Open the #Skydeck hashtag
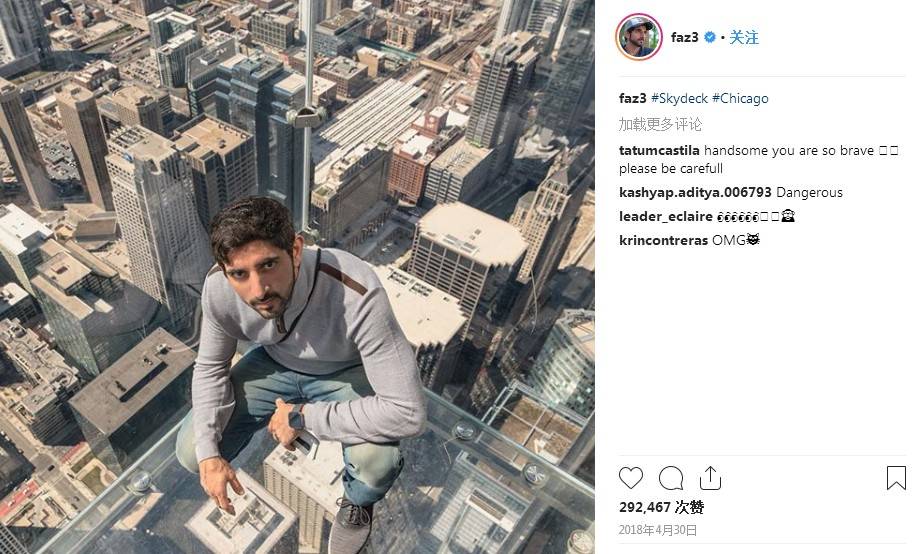The image size is (921, 554). pos(679,98)
